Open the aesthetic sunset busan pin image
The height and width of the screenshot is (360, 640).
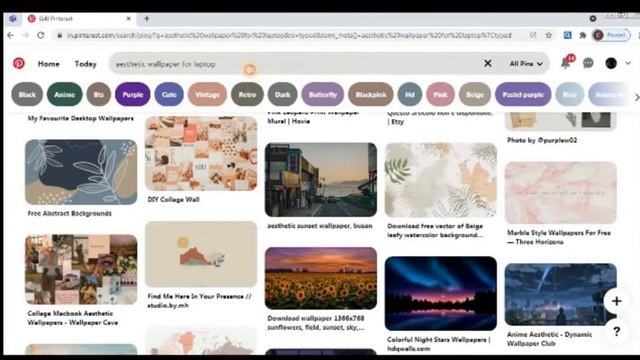(x=321, y=180)
